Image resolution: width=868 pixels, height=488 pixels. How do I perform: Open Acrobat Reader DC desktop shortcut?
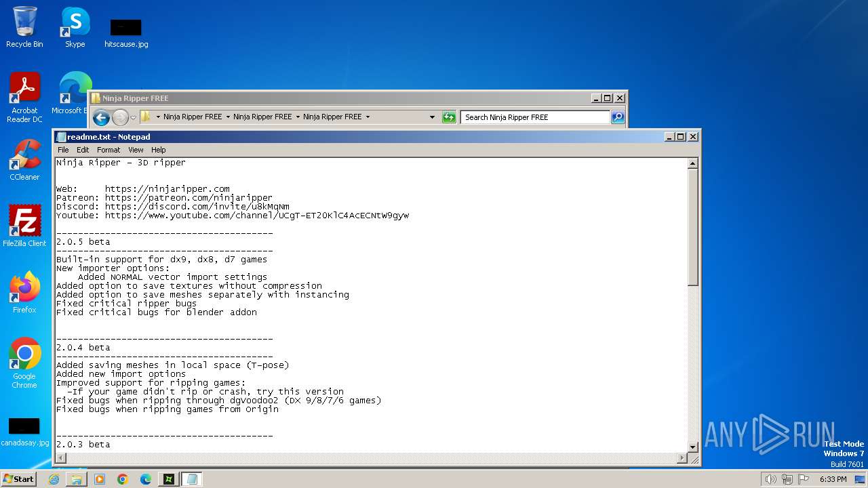point(24,98)
